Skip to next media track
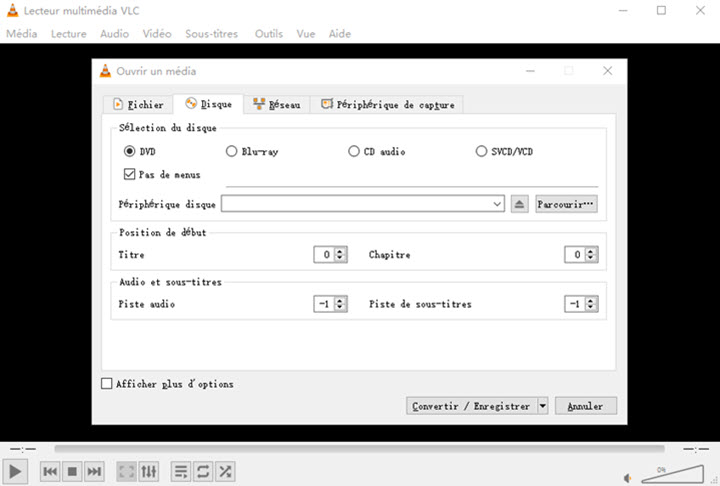The width and height of the screenshot is (720, 486). click(x=94, y=471)
